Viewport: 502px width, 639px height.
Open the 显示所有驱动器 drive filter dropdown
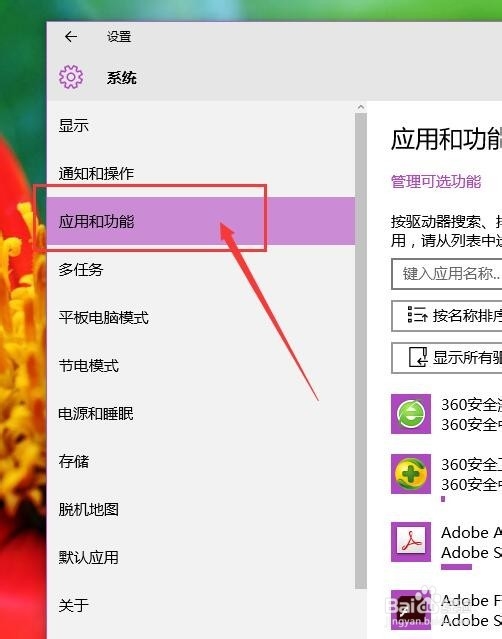[447, 358]
